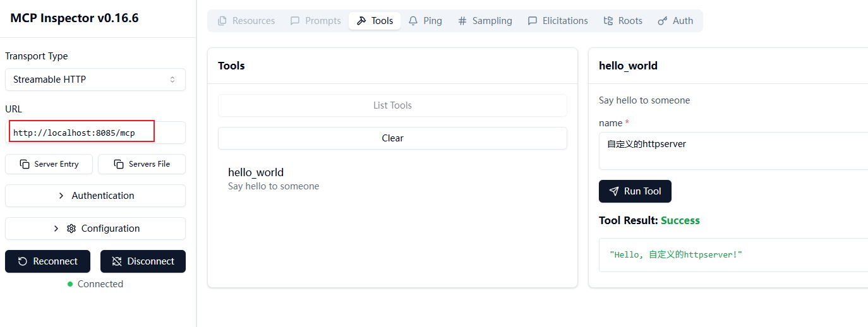Click the Resources tab documents icon
Viewport: 868px width, 327px height.
222,21
